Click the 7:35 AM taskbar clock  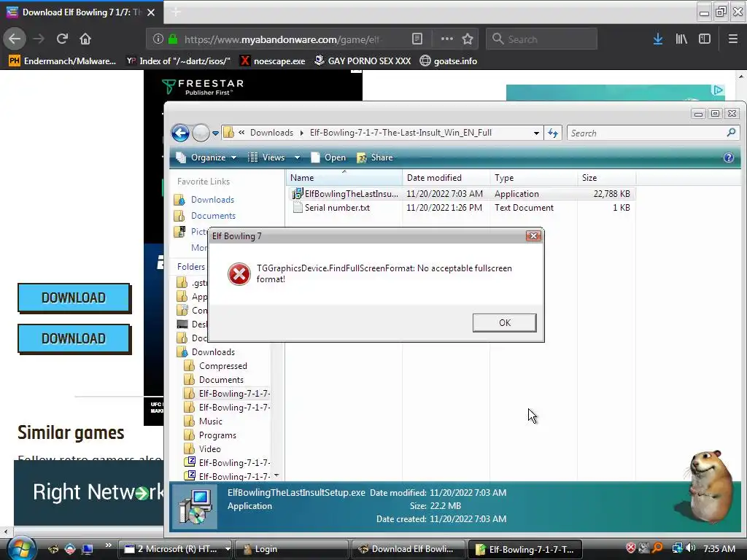719,548
